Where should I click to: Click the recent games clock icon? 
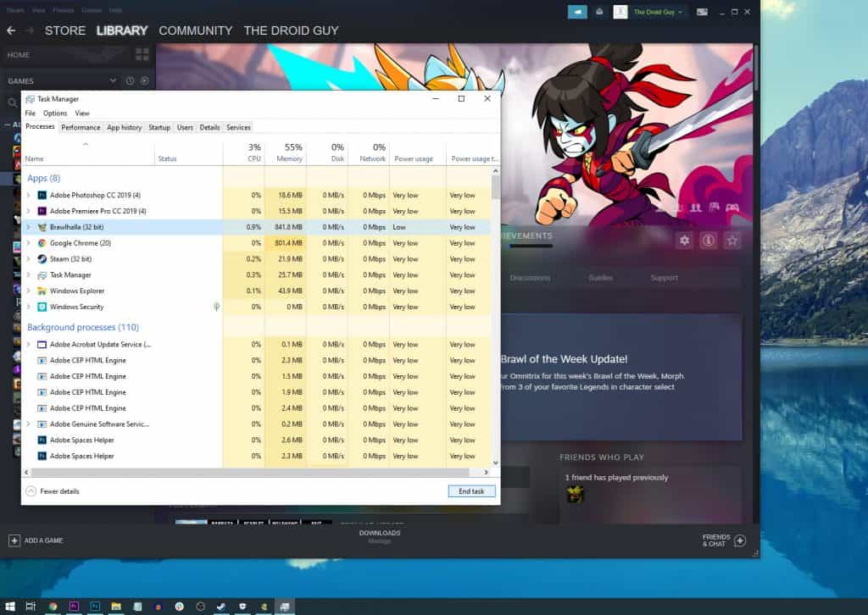(x=130, y=80)
